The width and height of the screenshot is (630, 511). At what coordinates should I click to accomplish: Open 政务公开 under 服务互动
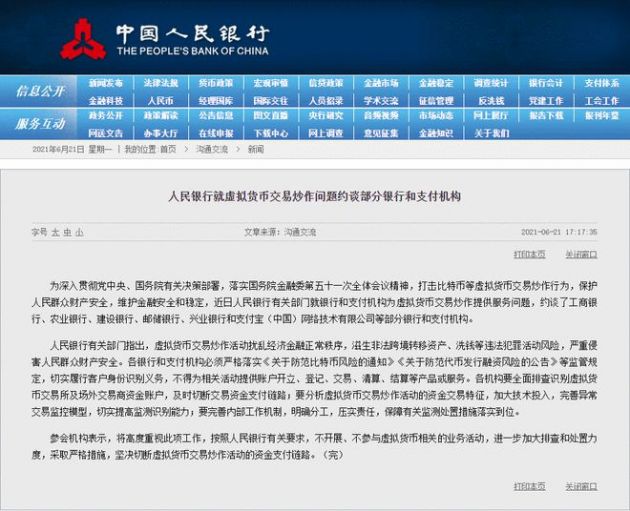click(x=106, y=116)
